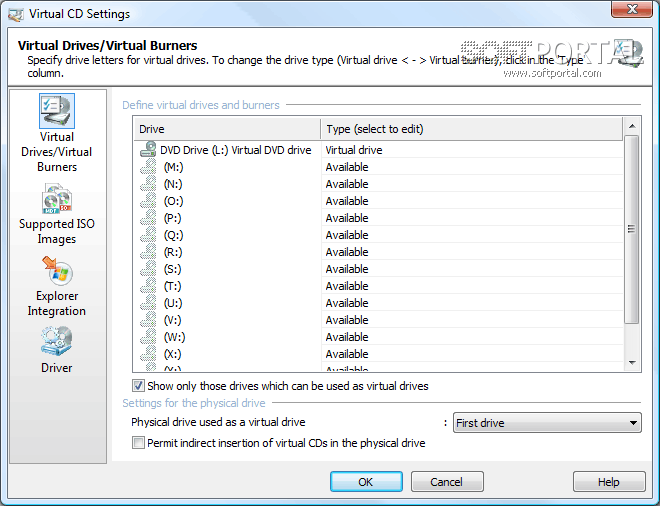Click OK to confirm settings
Screen dimensions: 660x506
[x=366, y=482]
